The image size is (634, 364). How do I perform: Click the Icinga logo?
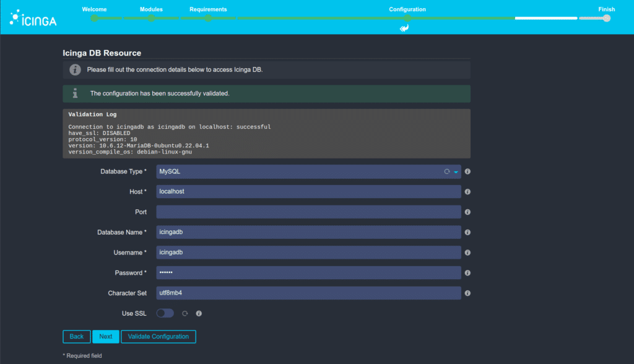(33, 18)
